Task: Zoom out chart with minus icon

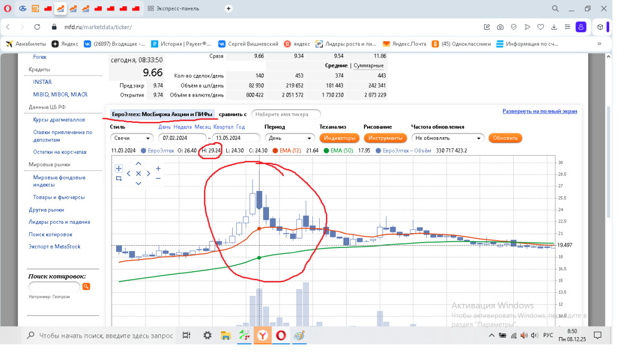Action: click(x=158, y=178)
